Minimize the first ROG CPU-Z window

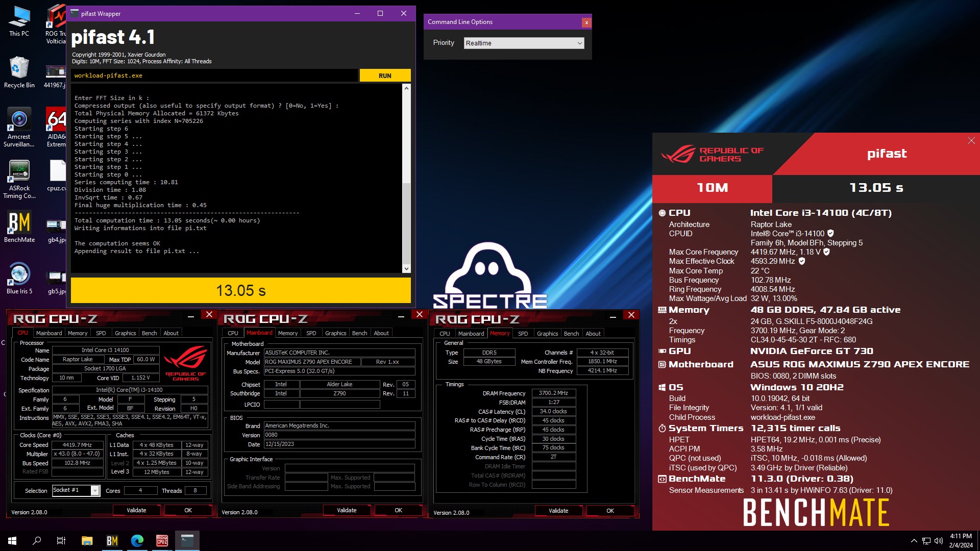[x=191, y=316]
